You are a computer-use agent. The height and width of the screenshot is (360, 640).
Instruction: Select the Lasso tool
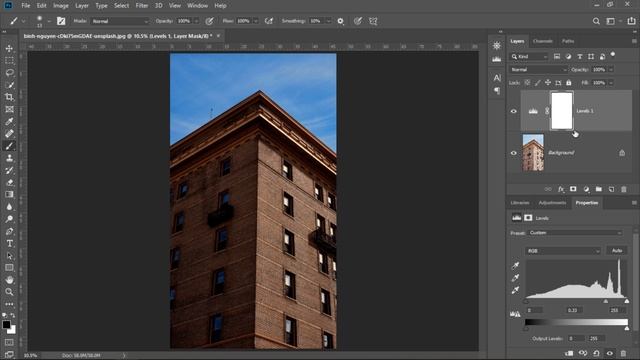tap(9, 73)
